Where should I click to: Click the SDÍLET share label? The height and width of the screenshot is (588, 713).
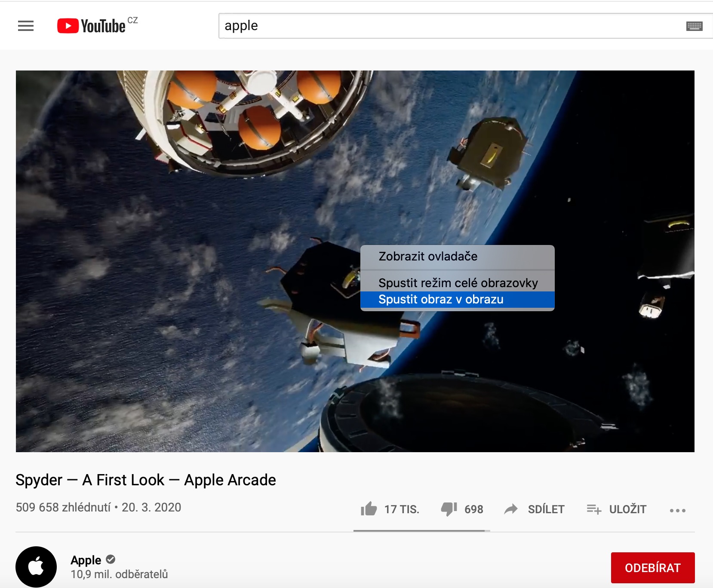(546, 509)
